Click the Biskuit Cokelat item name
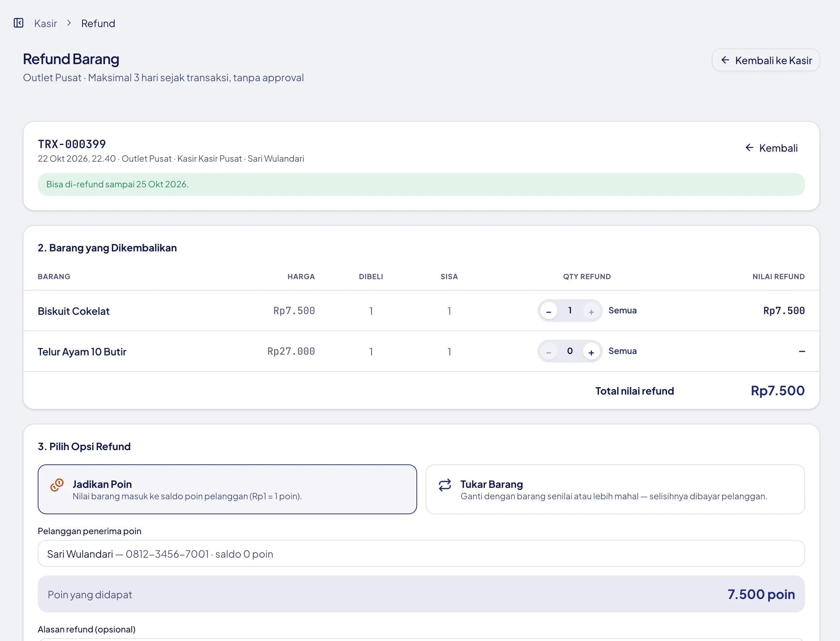840x641 pixels. coord(74,311)
